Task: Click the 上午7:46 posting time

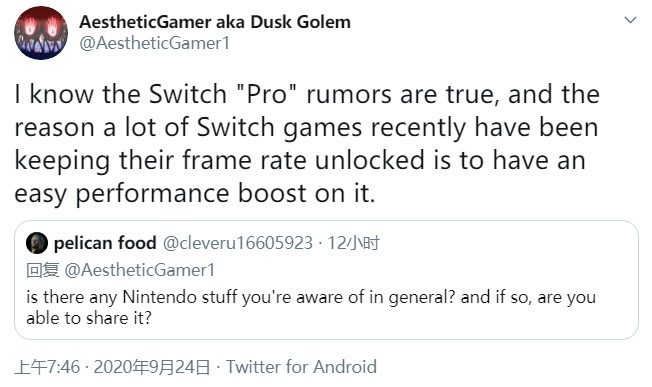Action: coord(47,367)
